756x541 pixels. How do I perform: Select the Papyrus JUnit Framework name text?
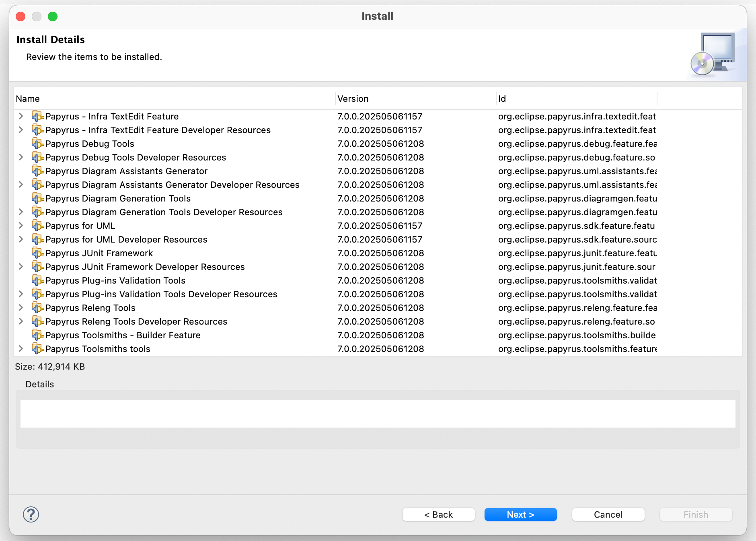(99, 253)
